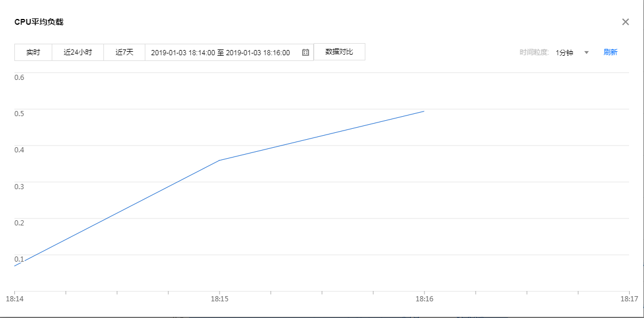Click the 18:14 x-axis label
Viewport: 644px width, 318px height.
click(14, 299)
